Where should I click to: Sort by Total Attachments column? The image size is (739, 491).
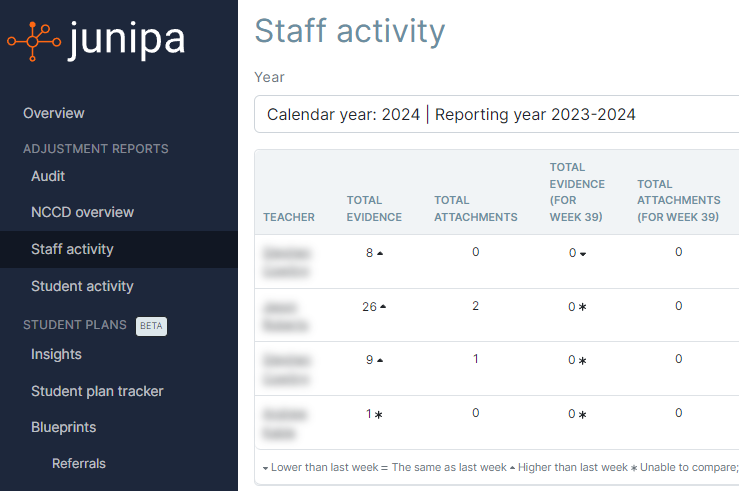point(475,208)
